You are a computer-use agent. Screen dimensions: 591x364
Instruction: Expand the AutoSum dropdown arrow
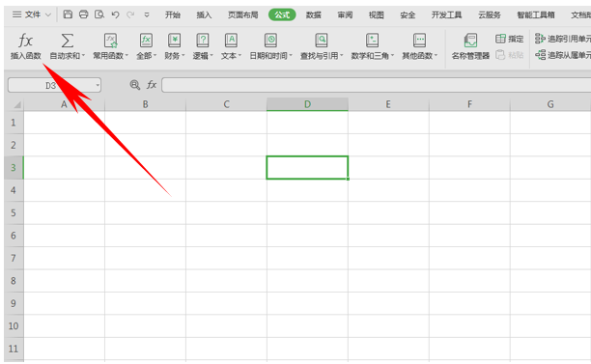click(x=83, y=56)
